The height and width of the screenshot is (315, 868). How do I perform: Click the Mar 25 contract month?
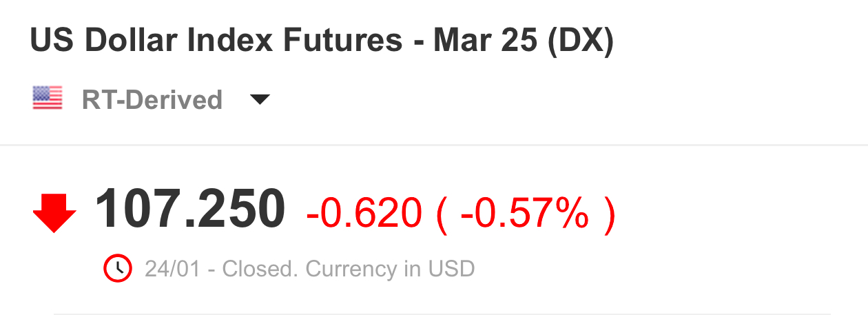click(x=485, y=41)
